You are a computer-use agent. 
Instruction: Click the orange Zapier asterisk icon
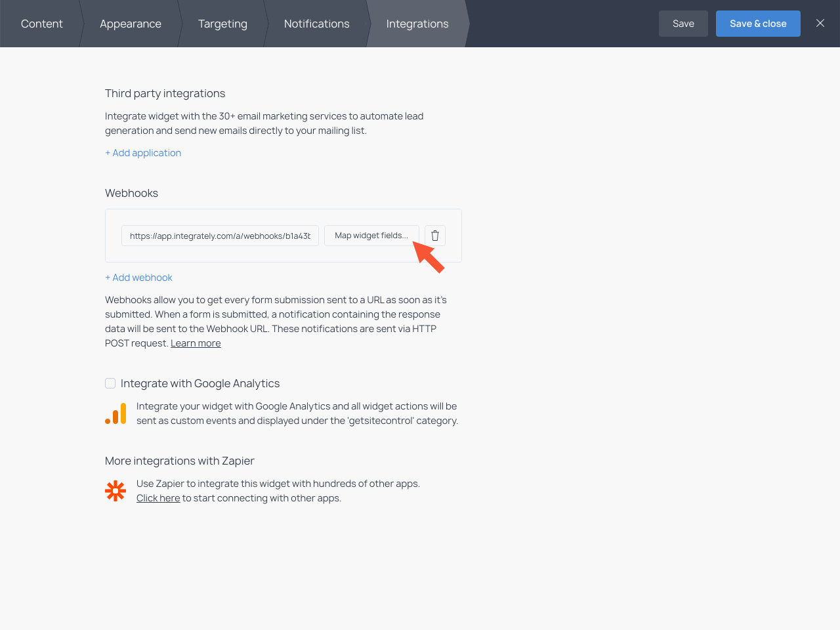pos(115,491)
